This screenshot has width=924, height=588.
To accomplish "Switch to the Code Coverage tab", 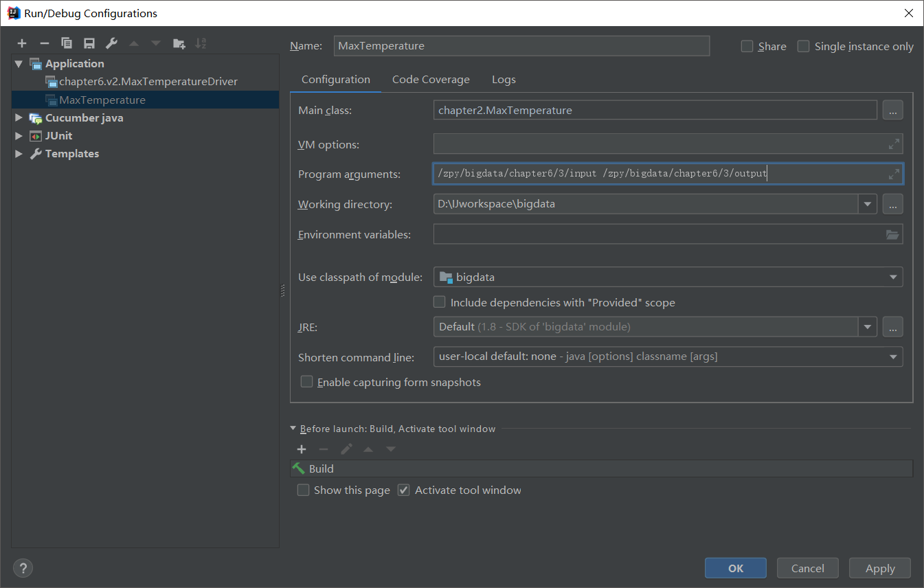I will click(x=431, y=80).
